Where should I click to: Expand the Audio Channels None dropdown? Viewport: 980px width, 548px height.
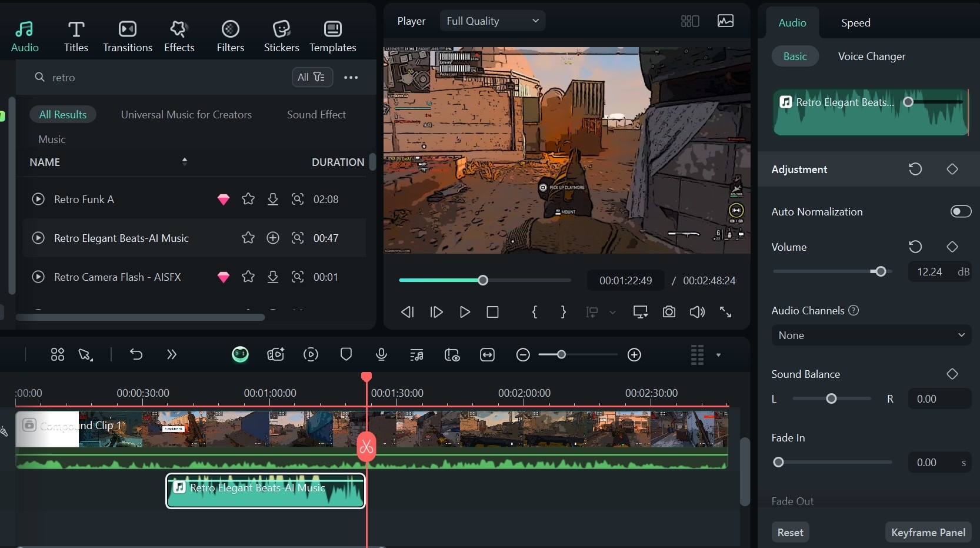pos(871,335)
